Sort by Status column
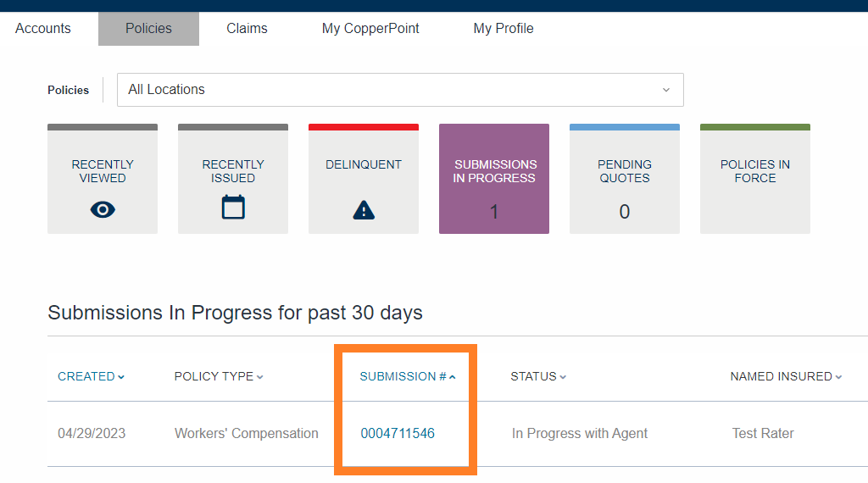 click(x=538, y=376)
